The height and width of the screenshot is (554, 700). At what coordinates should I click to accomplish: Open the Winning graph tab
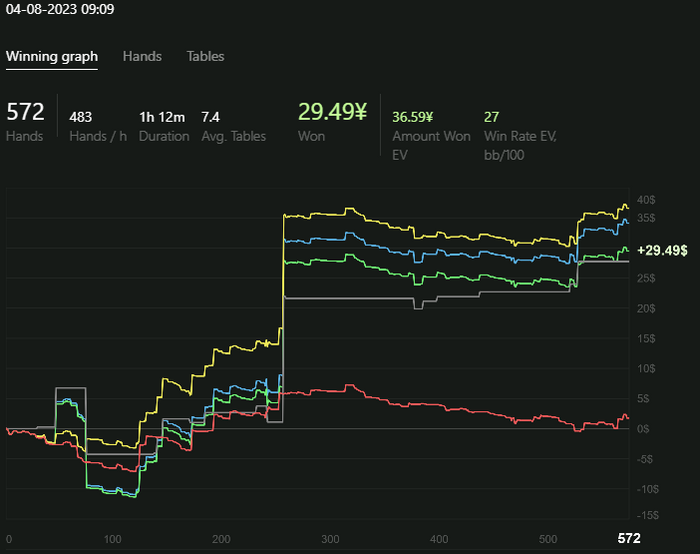point(52,57)
